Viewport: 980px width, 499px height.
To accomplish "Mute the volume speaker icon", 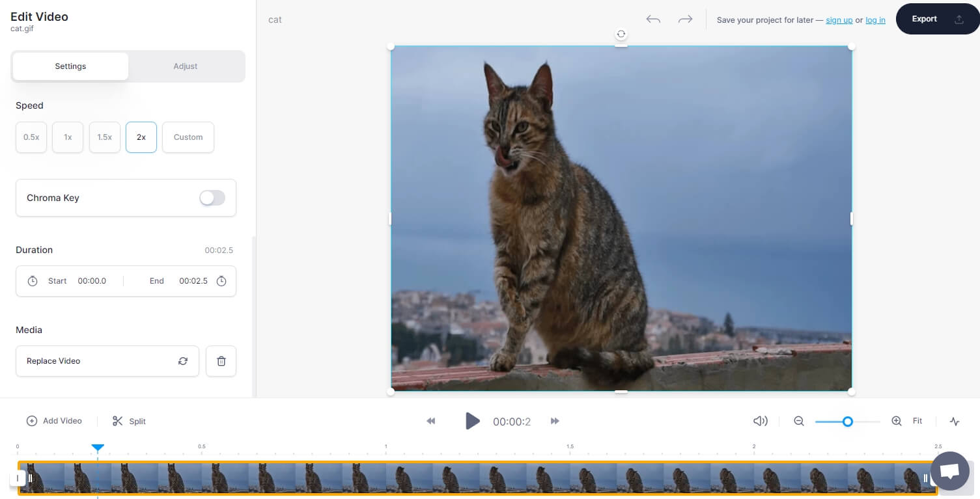I will [760, 421].
